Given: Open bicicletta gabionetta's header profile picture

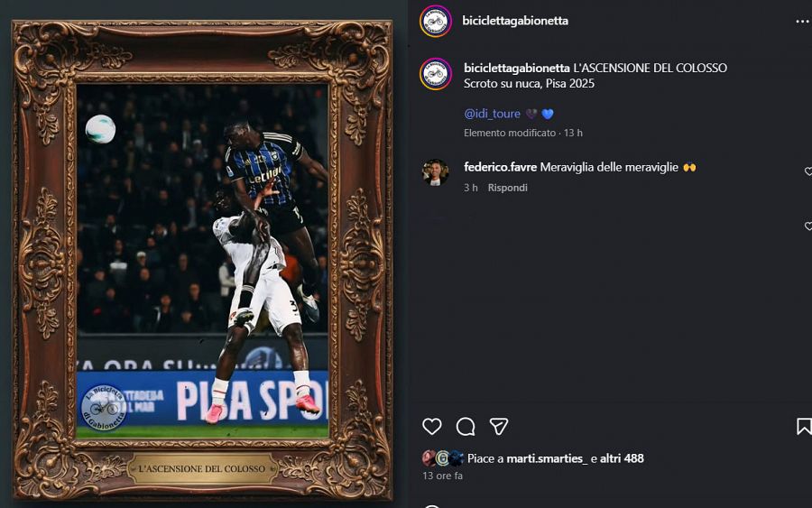Looking at the screenshot, I should (436, 22).
